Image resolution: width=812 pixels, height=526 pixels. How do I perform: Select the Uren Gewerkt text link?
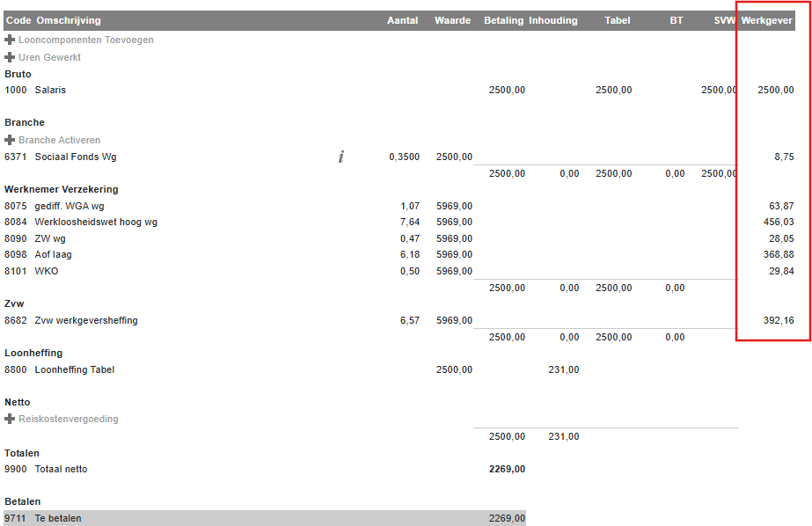coord(49,57)
